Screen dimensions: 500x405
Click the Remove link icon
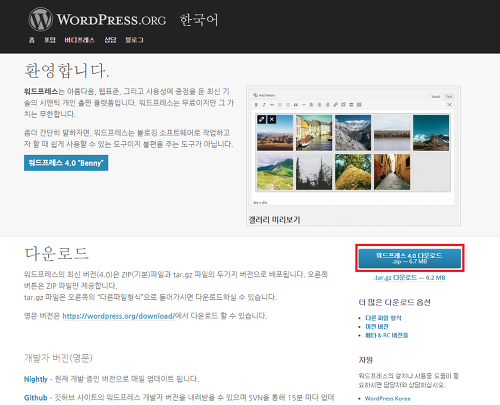tap(343, 105)
